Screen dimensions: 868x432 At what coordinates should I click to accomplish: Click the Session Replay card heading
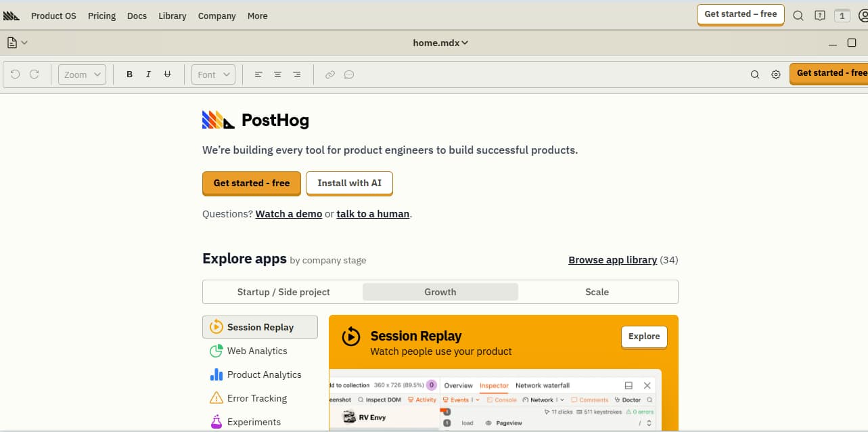(416, 336)
